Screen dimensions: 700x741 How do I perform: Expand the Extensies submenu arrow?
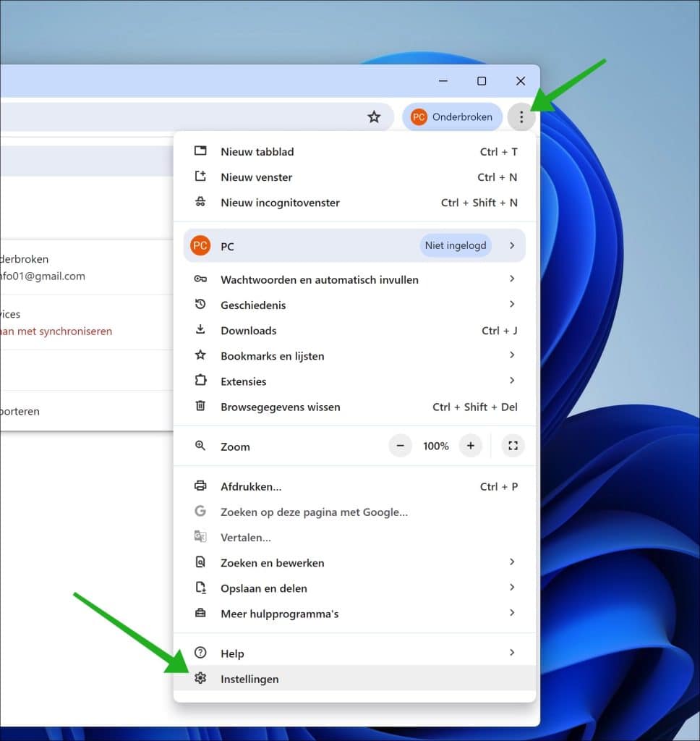point(512,381)
